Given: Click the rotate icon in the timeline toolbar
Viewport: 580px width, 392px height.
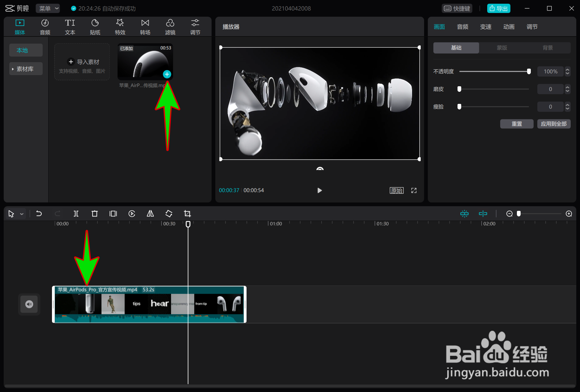Looking at the screenshot, I should [x=169, y=214].
